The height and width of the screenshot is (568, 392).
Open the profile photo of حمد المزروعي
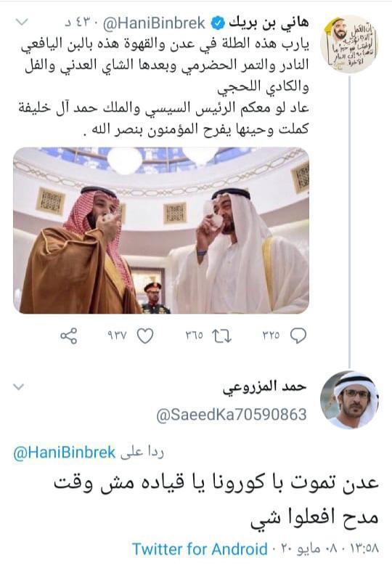pos(350,400)
